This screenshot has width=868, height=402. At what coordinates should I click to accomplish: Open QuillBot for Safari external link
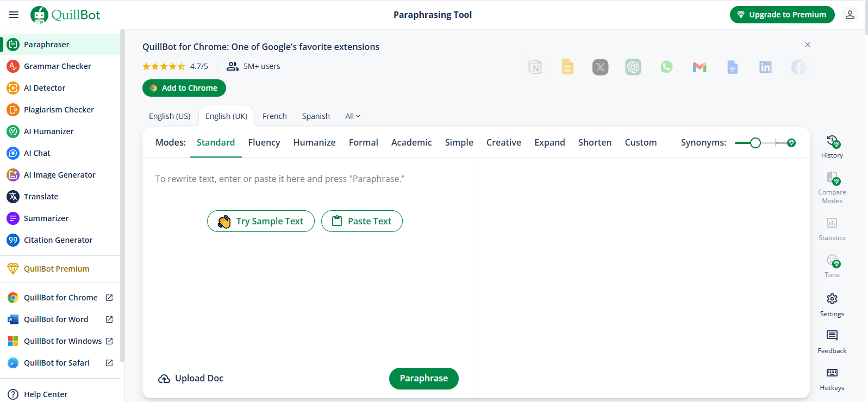click(60, 363)
